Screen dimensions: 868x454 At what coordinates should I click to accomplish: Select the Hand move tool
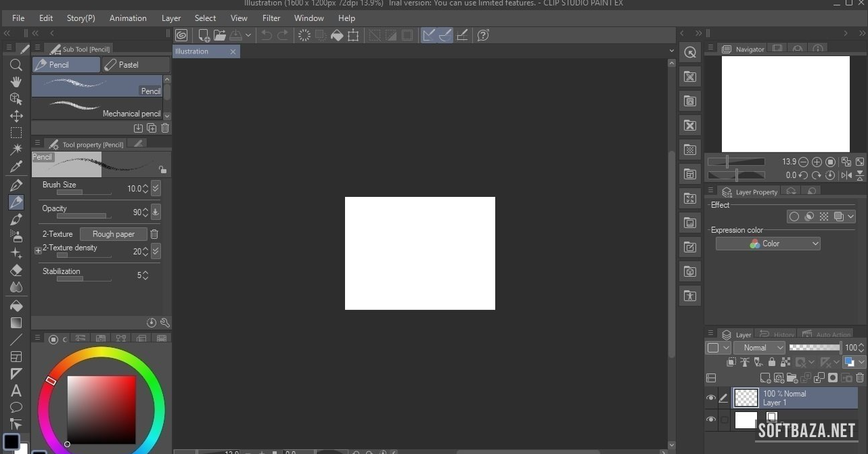(x=16, y=82)
